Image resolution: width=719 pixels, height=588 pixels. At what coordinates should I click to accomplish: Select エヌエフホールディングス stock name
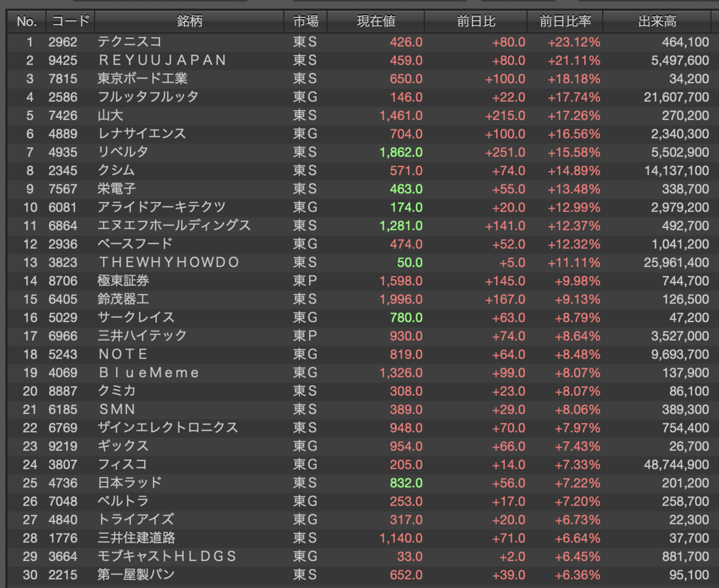coord(174,226)
